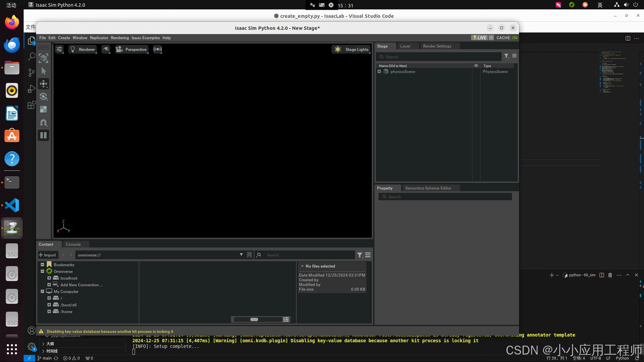Open the Terminal app from the dock
644x362 pixels.
pyautogui.click(x=12, y=182)
